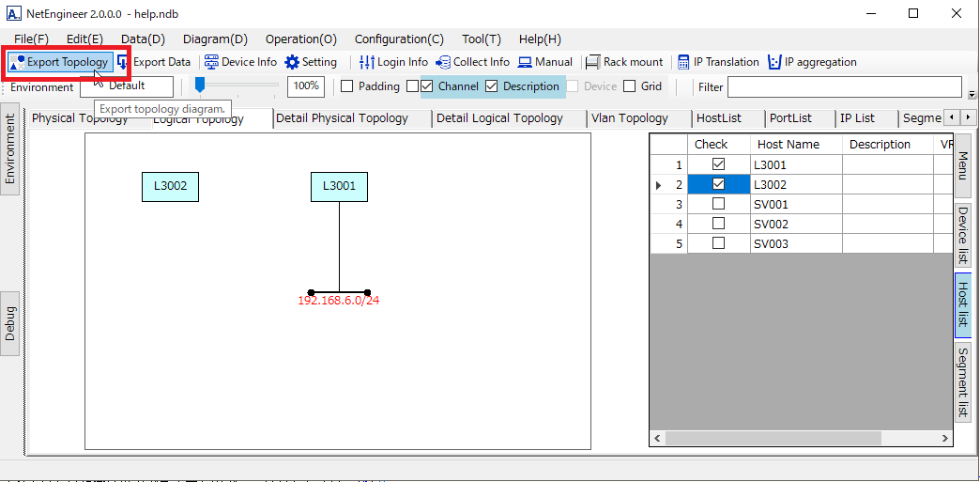The height and width of the screenshot is (482, 980).
Task: Uncheck the Description checkbox
Action: pos(491,86)
